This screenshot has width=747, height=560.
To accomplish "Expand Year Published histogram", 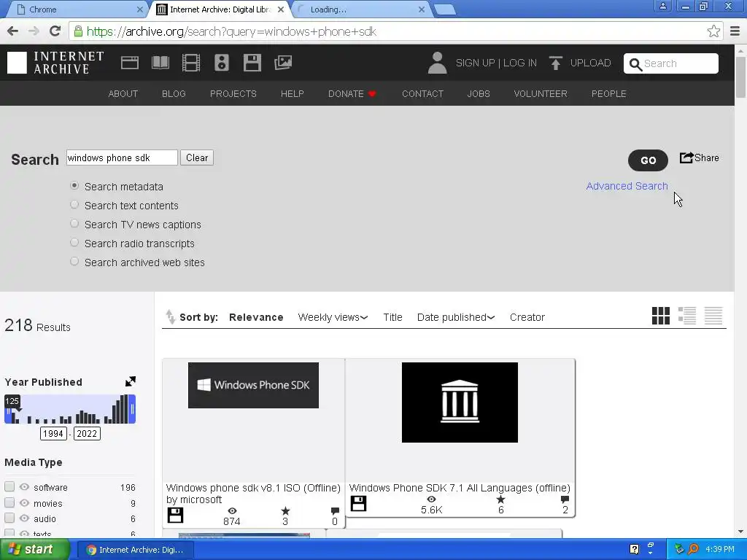I will pos(130,381).
